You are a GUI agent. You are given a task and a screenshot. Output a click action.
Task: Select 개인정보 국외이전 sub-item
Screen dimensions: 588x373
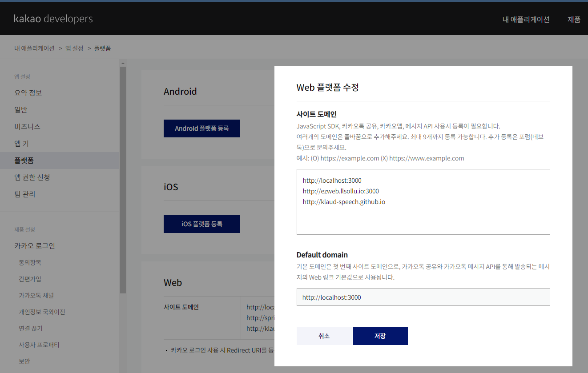pyautogui.click(x=42, y=312)
